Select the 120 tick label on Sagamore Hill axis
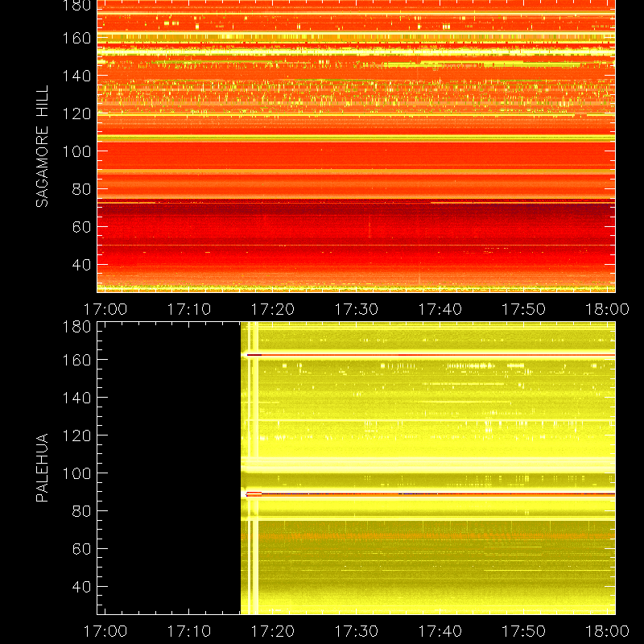Image resolution: width=644 pixels, height=644 pixels. (x=76, y=114)
